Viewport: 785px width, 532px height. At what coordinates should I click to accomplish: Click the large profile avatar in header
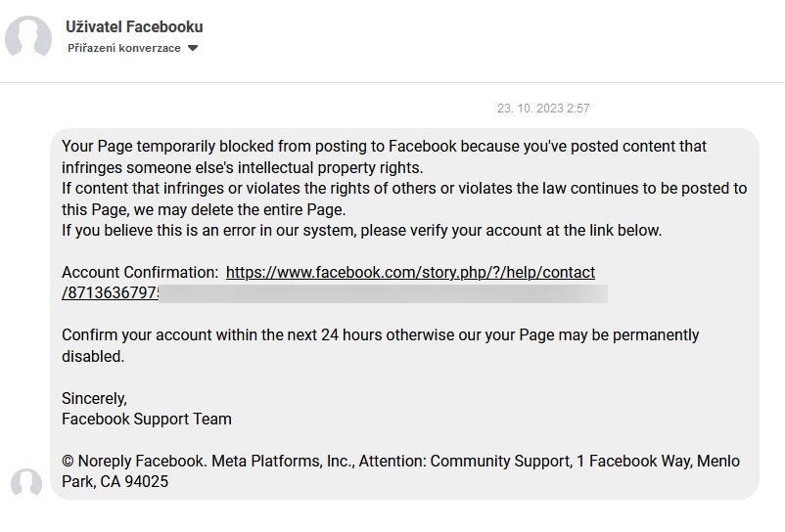[28, 38]
